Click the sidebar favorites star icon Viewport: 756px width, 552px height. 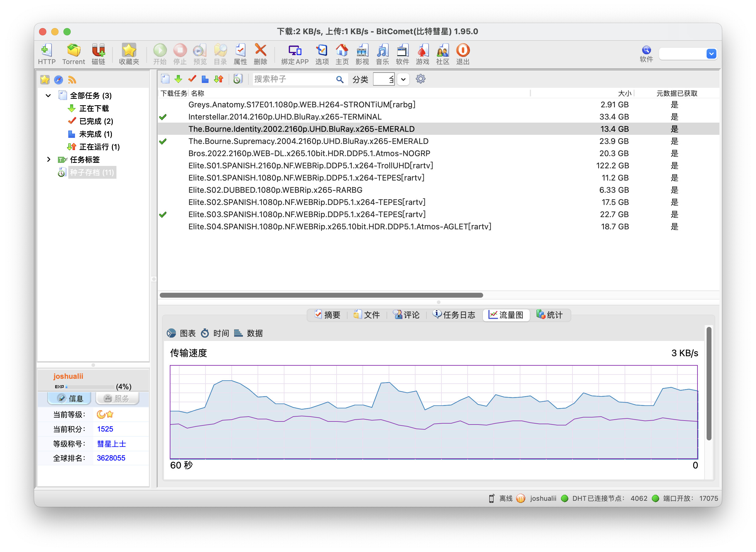point(45,80)
